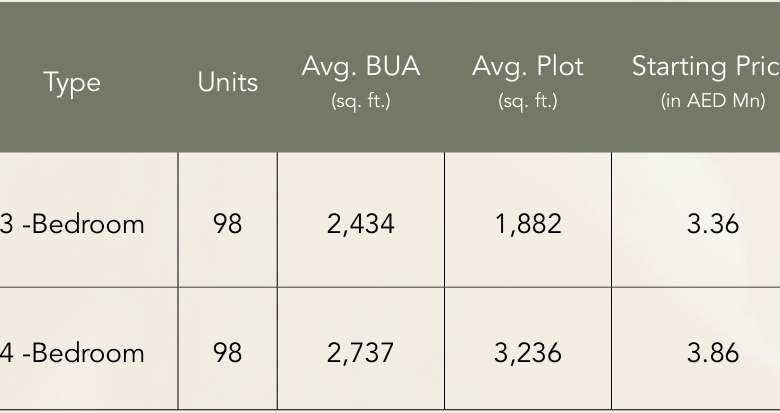Viewport: 780px width, 413px height.
Task: Click the units value 98 for 3-Bedroom
Action: [228, 224]
